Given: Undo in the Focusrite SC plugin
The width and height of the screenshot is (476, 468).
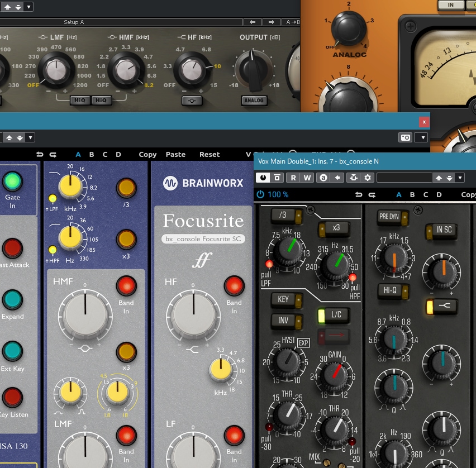Looking at the screenshot, I should (x=40, y=155).
